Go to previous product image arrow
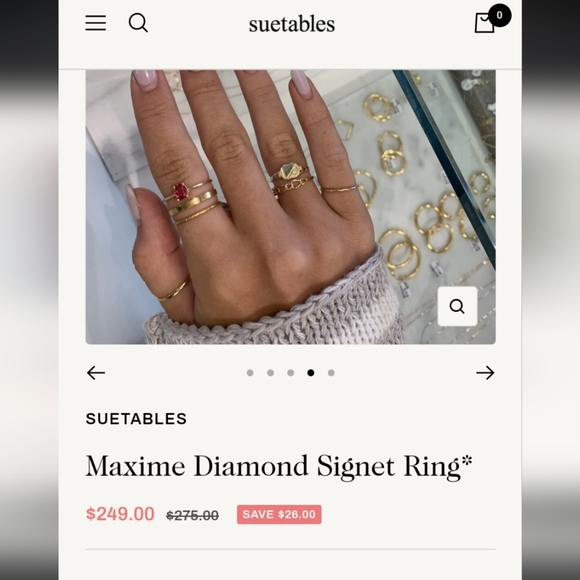580x580 pixels. tap(96, 372)
